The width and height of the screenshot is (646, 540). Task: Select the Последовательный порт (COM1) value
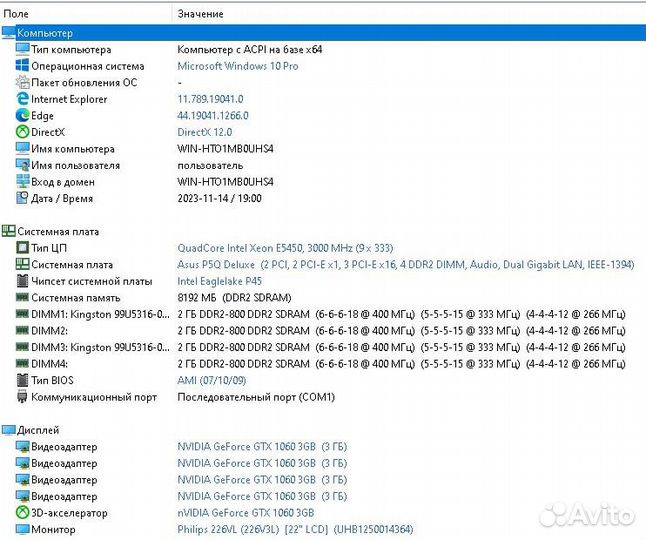click(256, 397)
